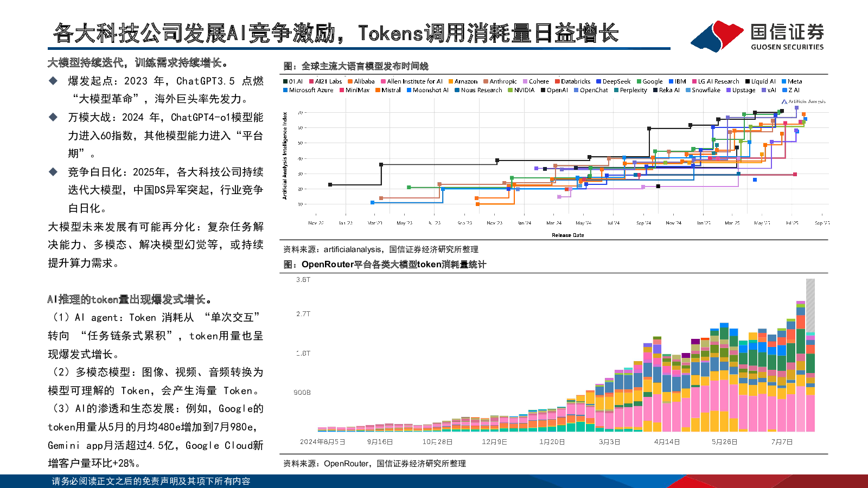Click the Release Date axis label
Screen dimensions: 868x488
(x=568, y=235)
